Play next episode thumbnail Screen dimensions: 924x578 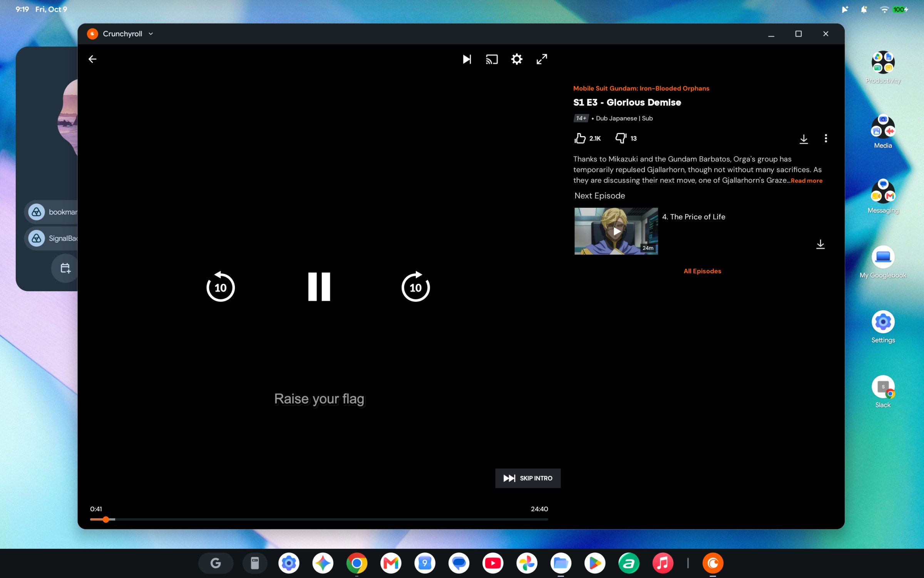616,231
